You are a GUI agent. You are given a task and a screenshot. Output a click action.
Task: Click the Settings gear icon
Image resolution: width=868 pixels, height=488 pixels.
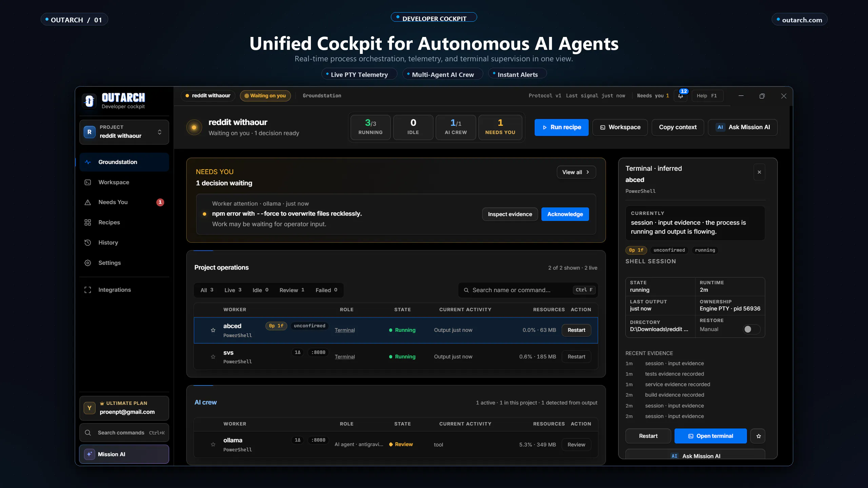coord(88,263)
